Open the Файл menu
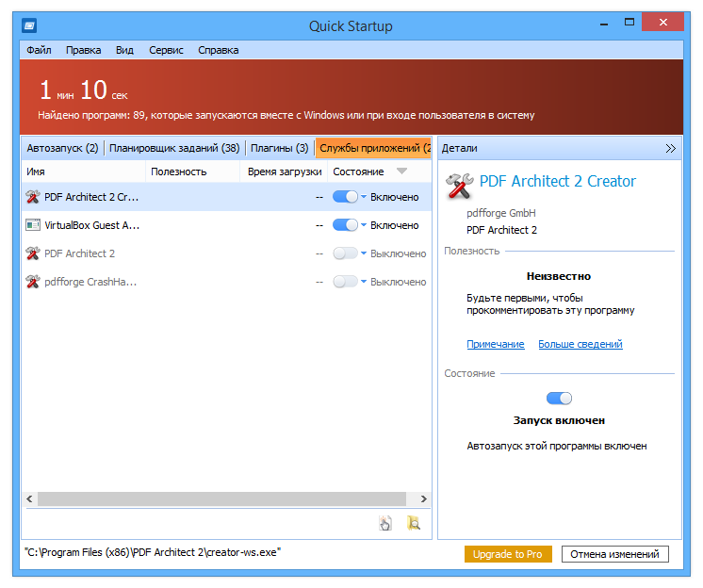This screenshot has width=703, height=588. pyautogui.click(x=39, y=50)
